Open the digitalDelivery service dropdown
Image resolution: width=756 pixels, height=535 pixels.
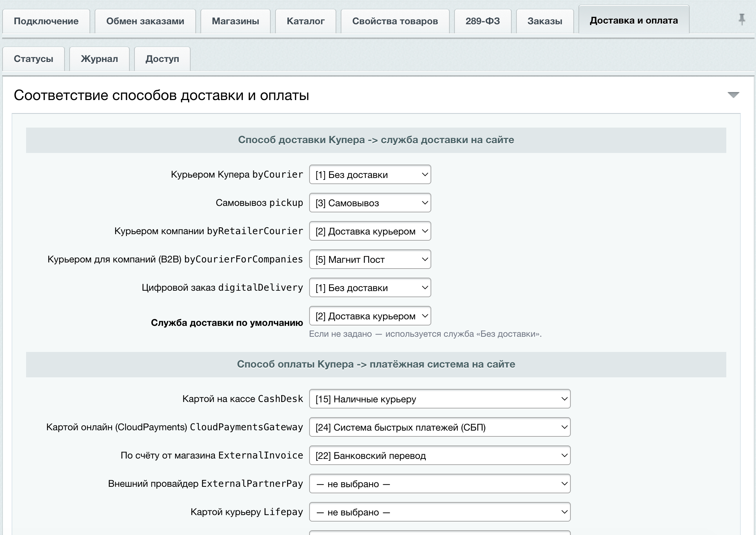[x=370, y=287]
